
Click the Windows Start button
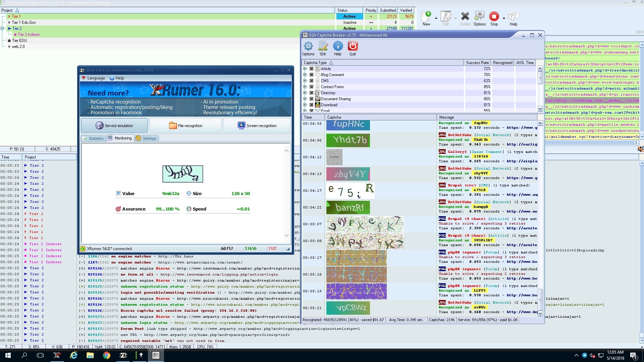pyautogui.click(x=8, y=355)
